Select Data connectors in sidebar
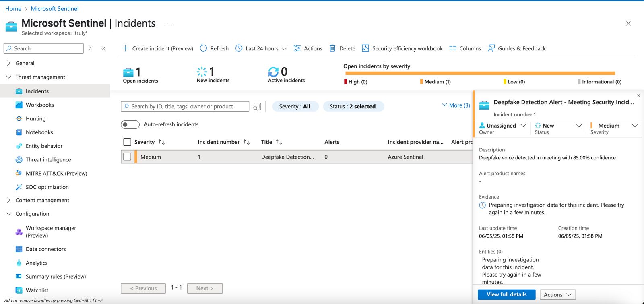Screen dimensions: 644x304 [46, 249]
